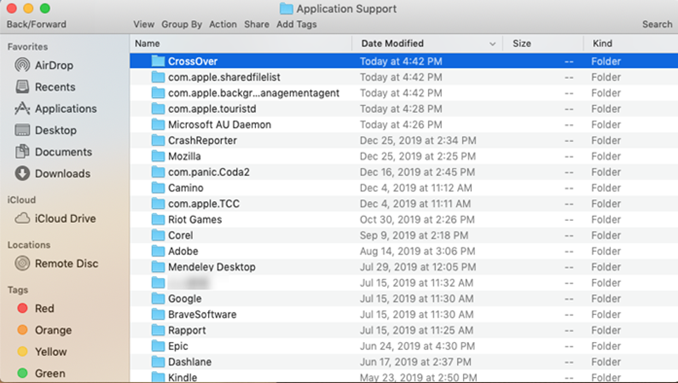Select the Rapport folder name

click(x=187, y=330)
